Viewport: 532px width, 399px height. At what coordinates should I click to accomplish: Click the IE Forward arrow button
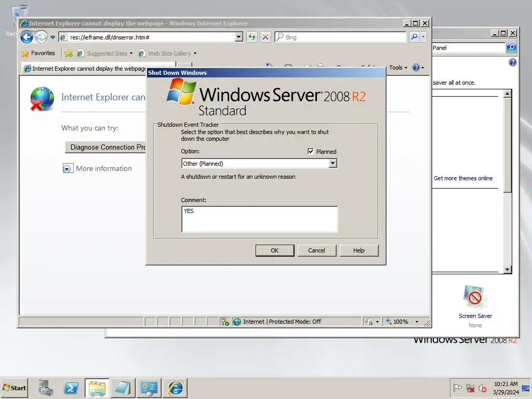click(x=42, y=37)
